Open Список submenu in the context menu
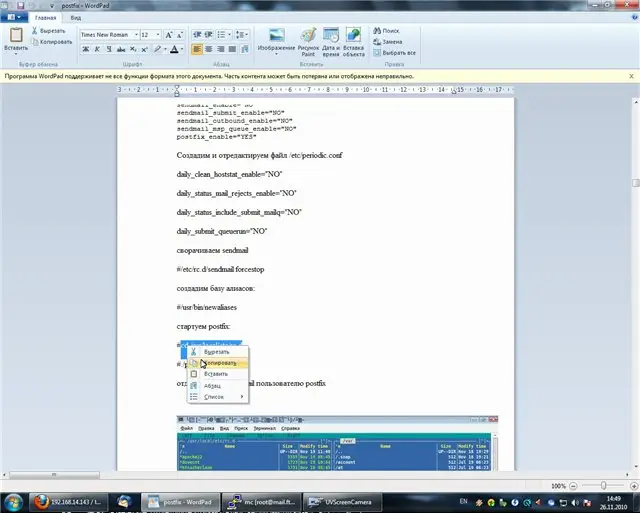This screenshot has height=513, width=640. click(218, 397)
